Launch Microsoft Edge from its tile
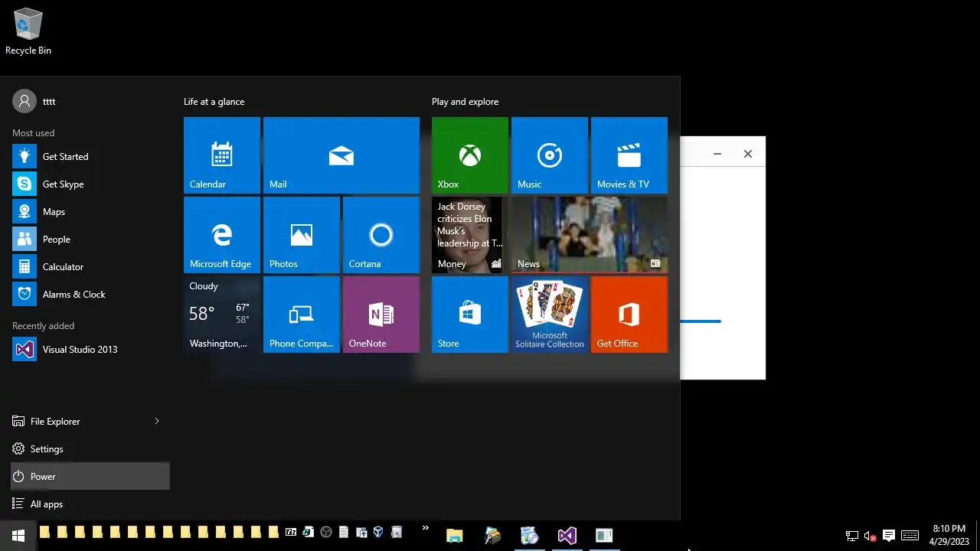980x551 pixels. [222, 235]
